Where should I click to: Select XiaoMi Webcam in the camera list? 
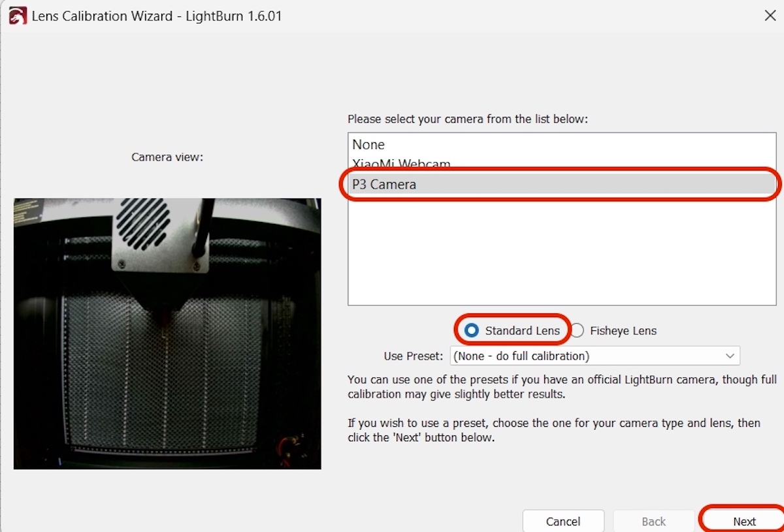562,163
